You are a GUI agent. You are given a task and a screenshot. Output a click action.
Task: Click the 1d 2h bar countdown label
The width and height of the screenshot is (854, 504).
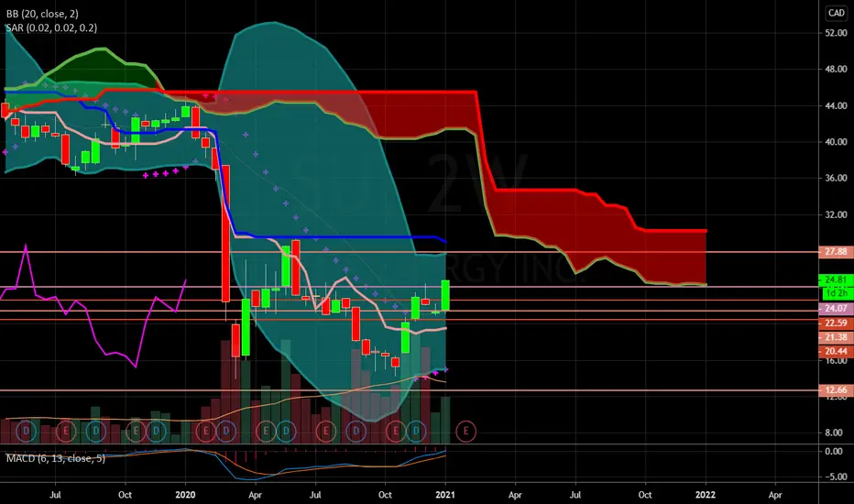837,293
